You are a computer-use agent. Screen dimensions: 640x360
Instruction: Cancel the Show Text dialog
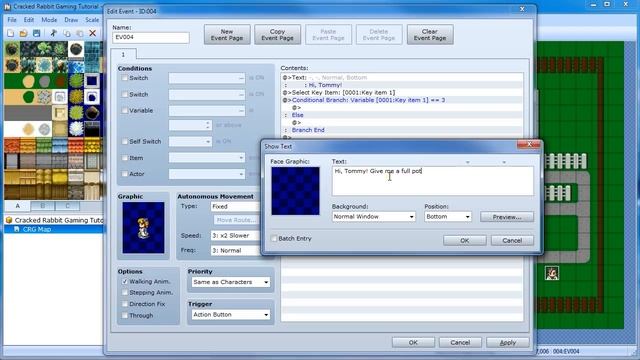pyautogui.click(x=512, y=240)
